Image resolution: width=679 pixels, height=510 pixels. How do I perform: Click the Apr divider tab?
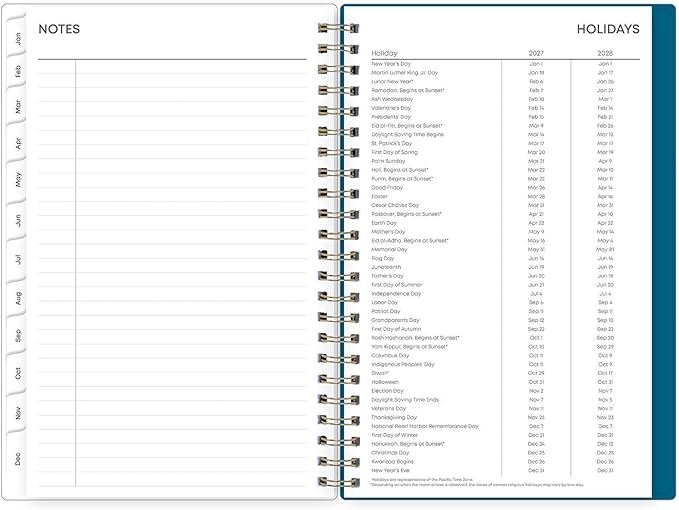[x=16, y=143]
